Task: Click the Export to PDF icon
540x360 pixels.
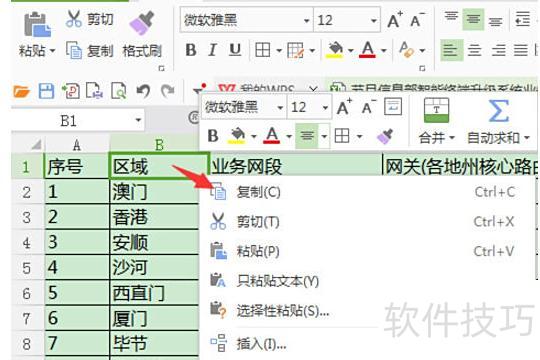Action: pyautogui.click(x=71, y=91)
